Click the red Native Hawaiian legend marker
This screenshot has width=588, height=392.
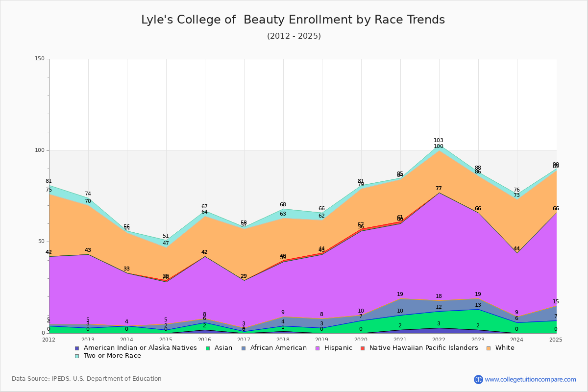[363, 348]
